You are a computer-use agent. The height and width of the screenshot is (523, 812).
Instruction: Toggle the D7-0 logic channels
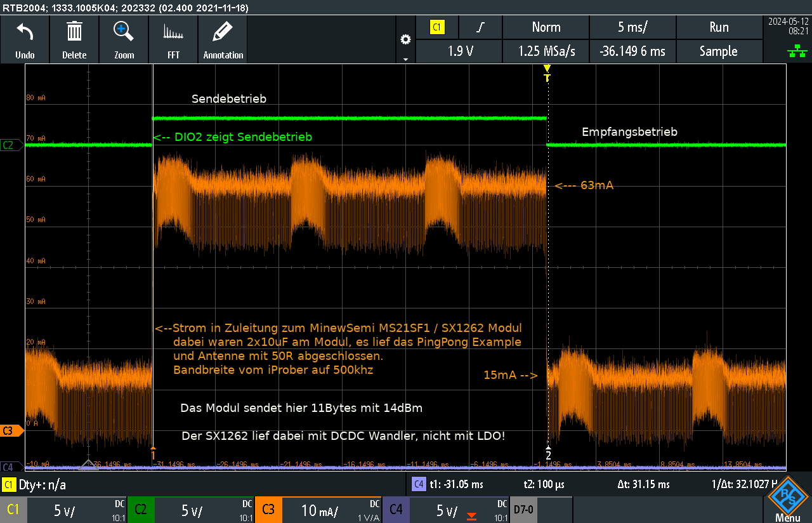coord(523,510)
